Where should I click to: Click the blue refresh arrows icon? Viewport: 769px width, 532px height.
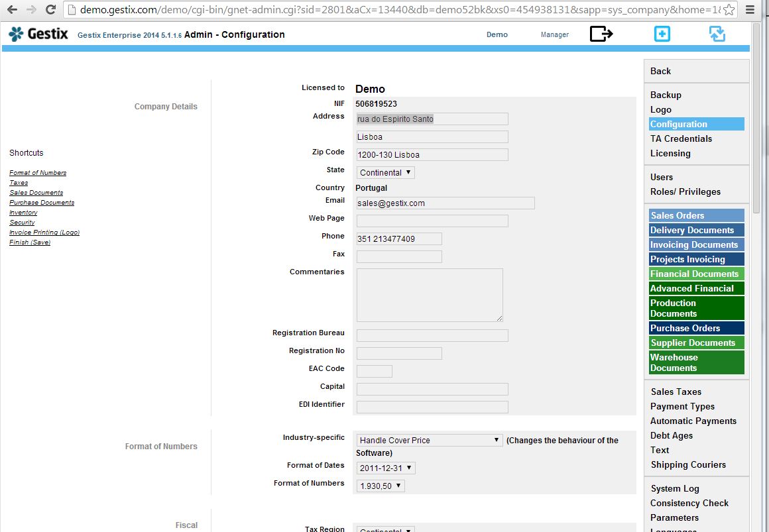(x=717, y=34)
